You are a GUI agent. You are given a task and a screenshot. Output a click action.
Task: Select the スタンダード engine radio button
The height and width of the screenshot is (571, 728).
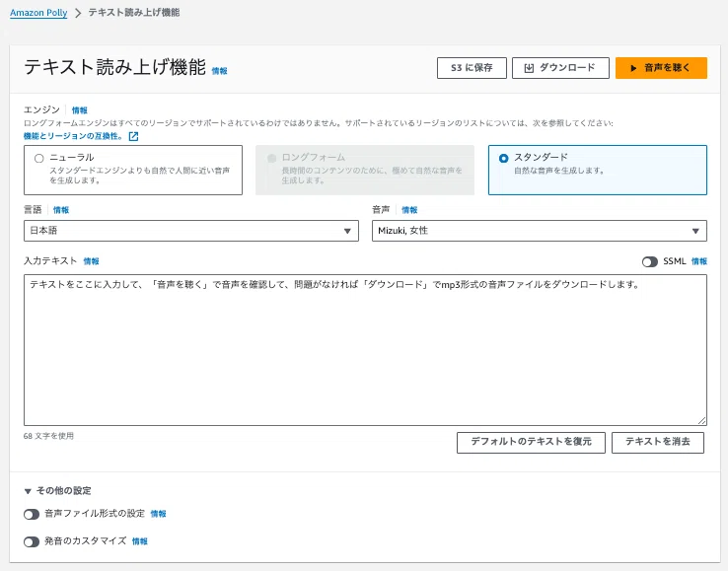503,159
